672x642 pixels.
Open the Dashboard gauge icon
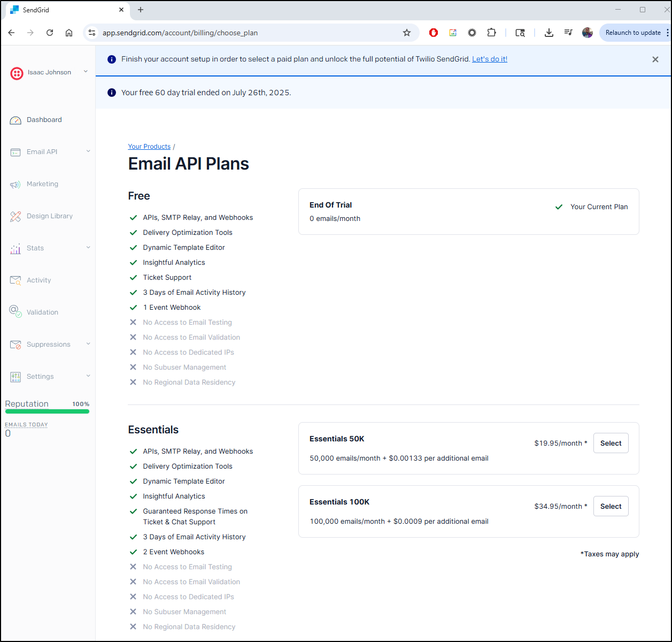pos(16,120)
